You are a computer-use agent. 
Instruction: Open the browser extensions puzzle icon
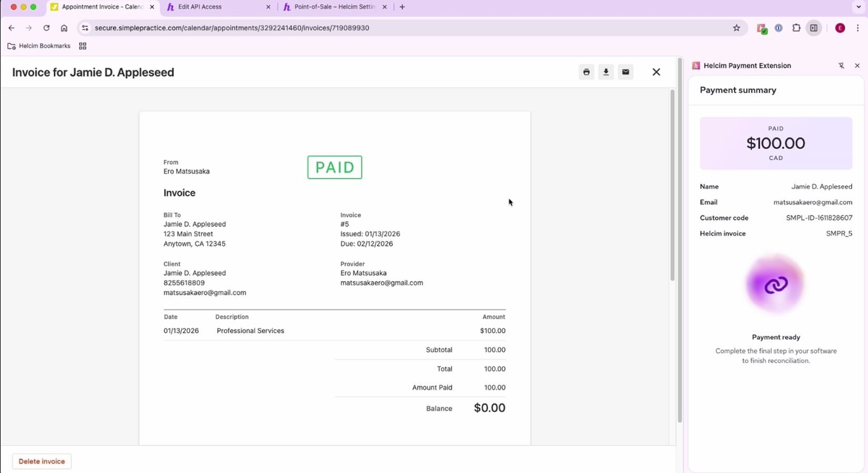796,28
